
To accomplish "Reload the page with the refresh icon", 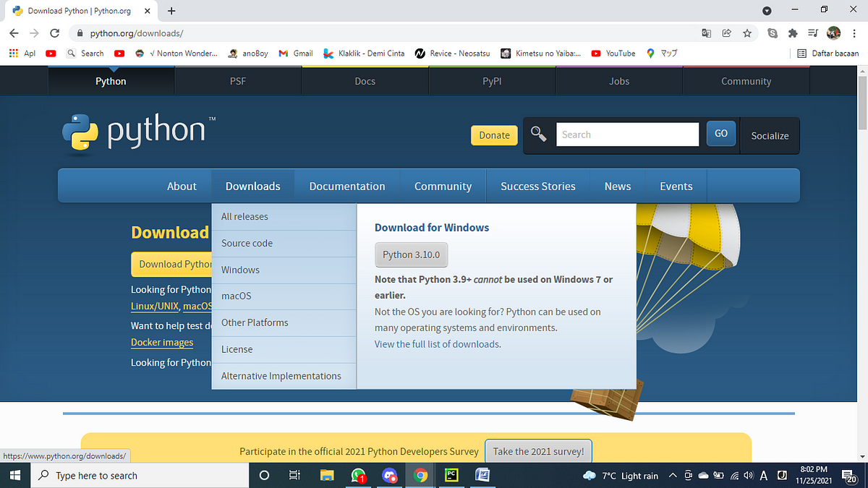I will coord(54,33).
